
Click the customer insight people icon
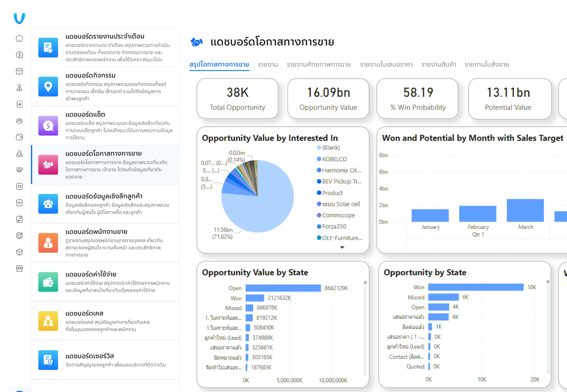pyautogui.click(x=48, y=204)
